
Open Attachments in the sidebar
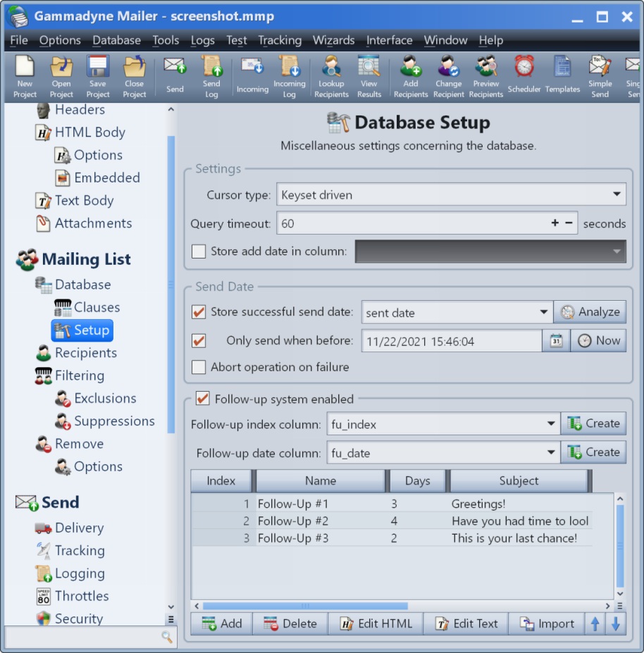pyautogui.click(x=84, y=223)
